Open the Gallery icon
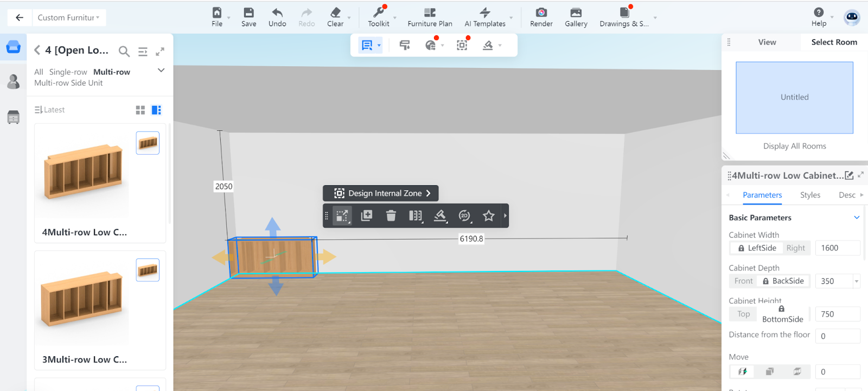Screen dimensions: 868x391 coord(576,13)
